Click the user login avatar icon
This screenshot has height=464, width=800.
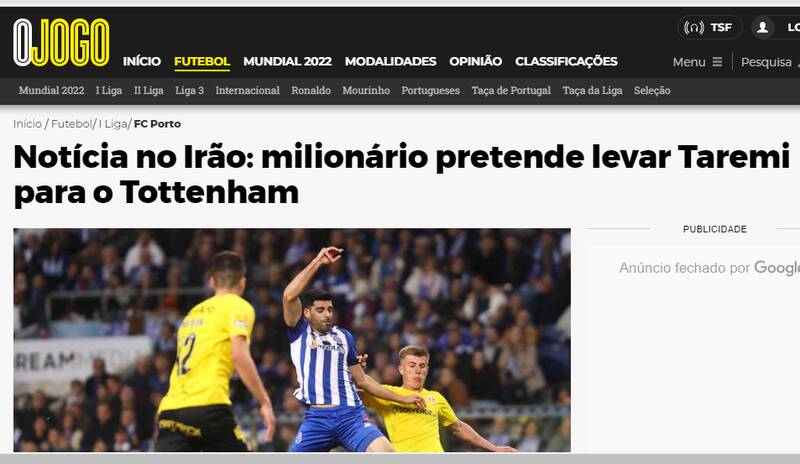tap(763, 28)
